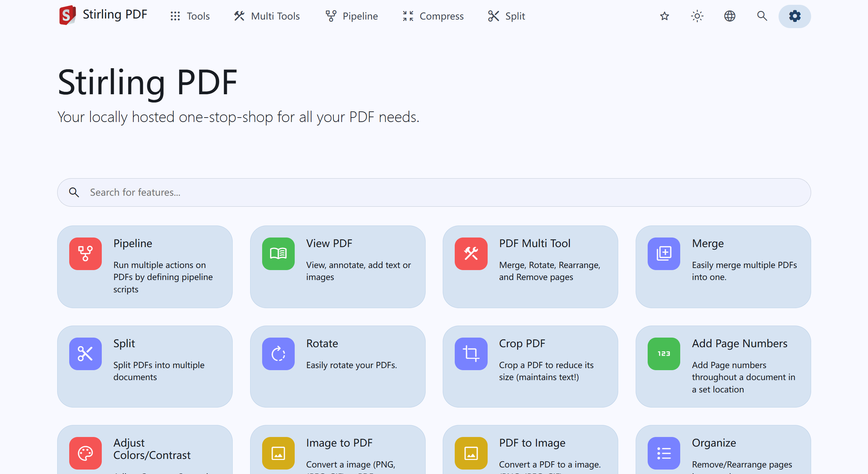The width and height of the screenshot is (868, 474).
Task: Click the Compress arrows icon in navbar
Action: [408, 16]
